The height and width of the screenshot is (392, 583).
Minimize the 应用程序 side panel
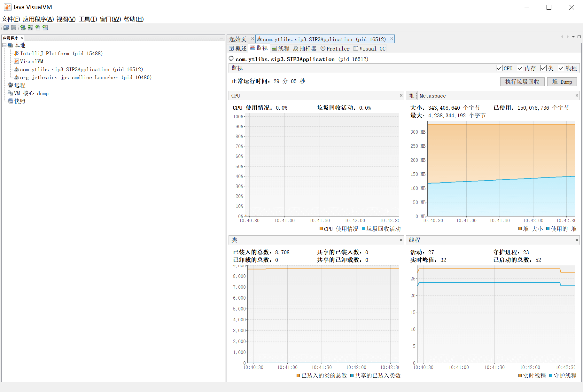pos(221,38)
